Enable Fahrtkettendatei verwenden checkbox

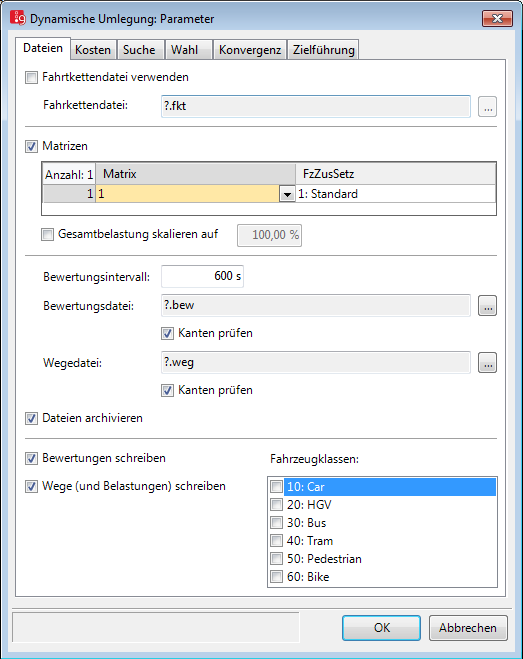pos(32,77)
